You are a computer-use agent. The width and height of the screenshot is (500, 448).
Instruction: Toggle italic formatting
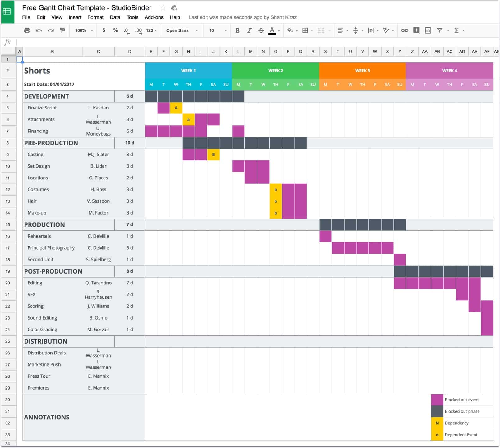pyautogui.click(x=248, y=30)
